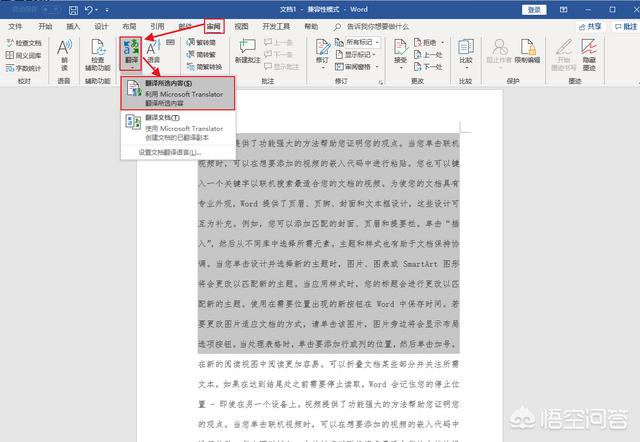Go to next comment 下一条
This screenshot has width=640, height=442.
pyautogui.click(x=278, y=54)
